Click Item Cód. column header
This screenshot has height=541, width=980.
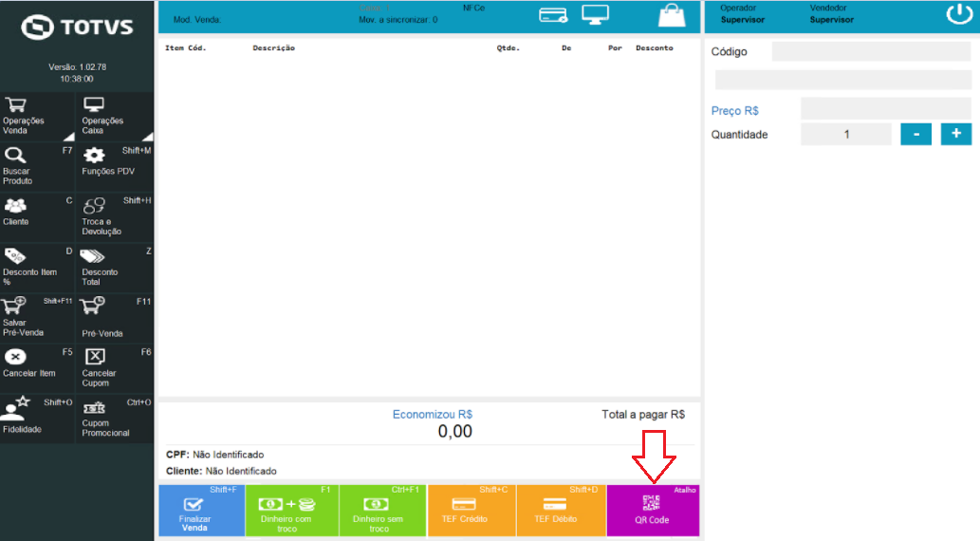pos(186,47)
